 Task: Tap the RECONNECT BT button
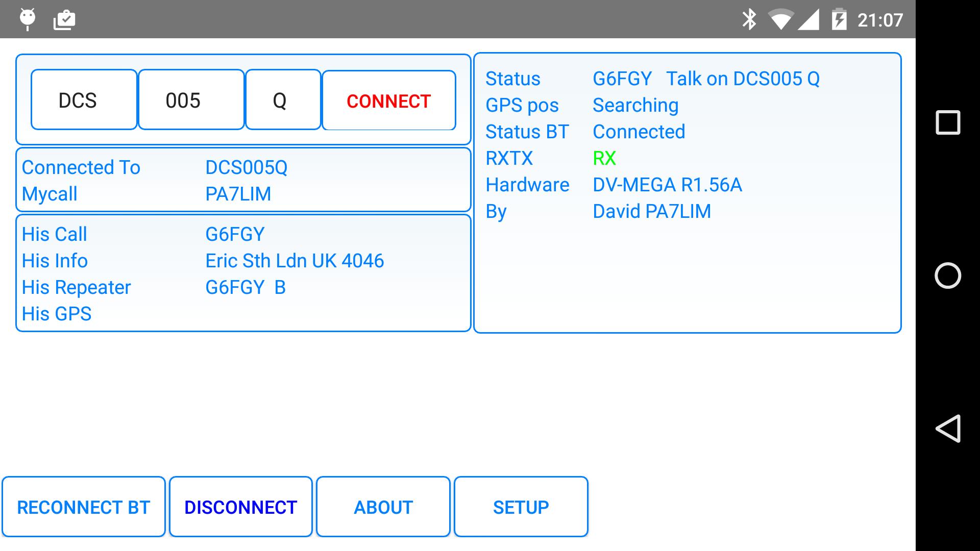(84, 507)
